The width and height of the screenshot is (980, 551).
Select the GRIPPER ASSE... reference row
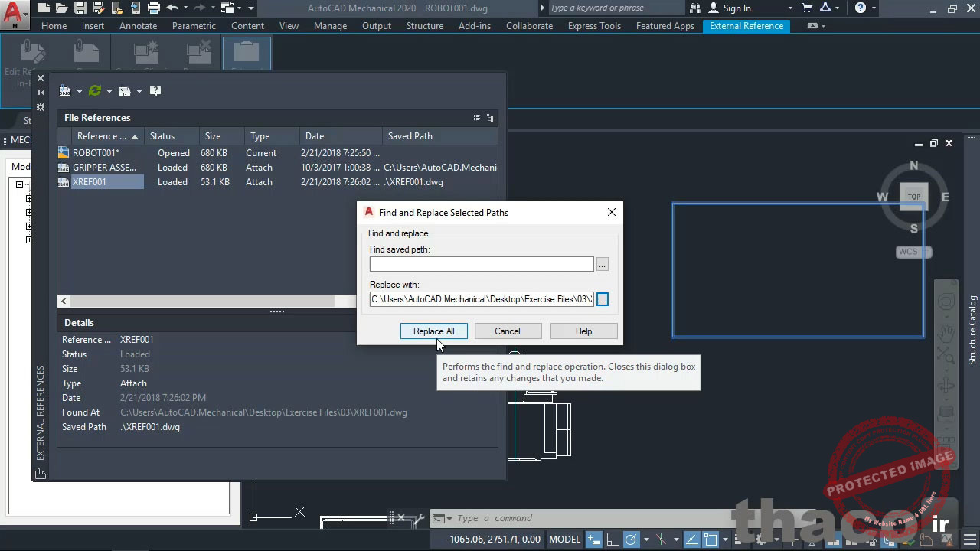point(277,168)
